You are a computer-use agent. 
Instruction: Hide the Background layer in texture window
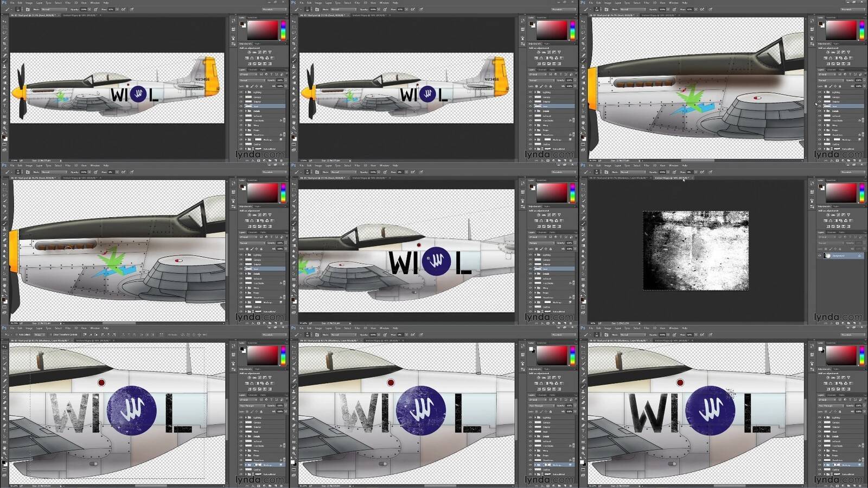[820, 255]
